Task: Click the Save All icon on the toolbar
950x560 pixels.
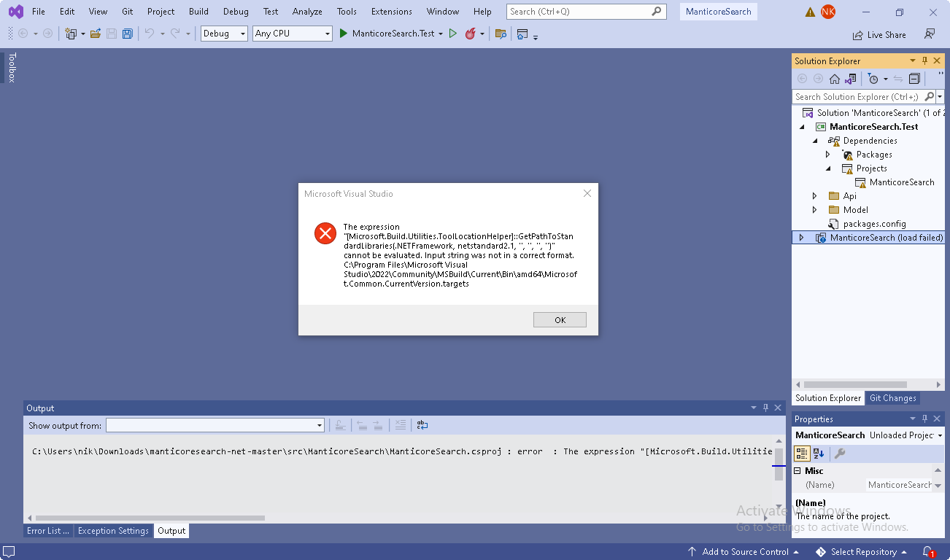Action: coord(127,34)
